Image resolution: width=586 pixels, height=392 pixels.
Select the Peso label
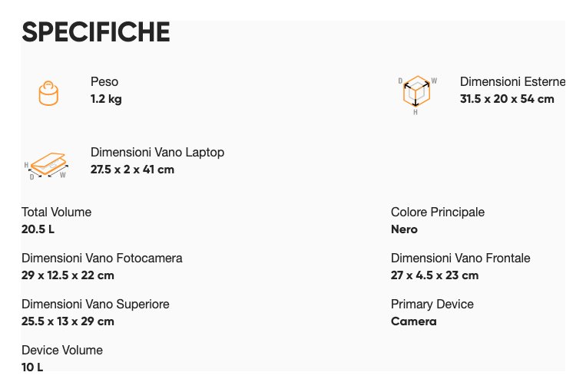[104, 82]
